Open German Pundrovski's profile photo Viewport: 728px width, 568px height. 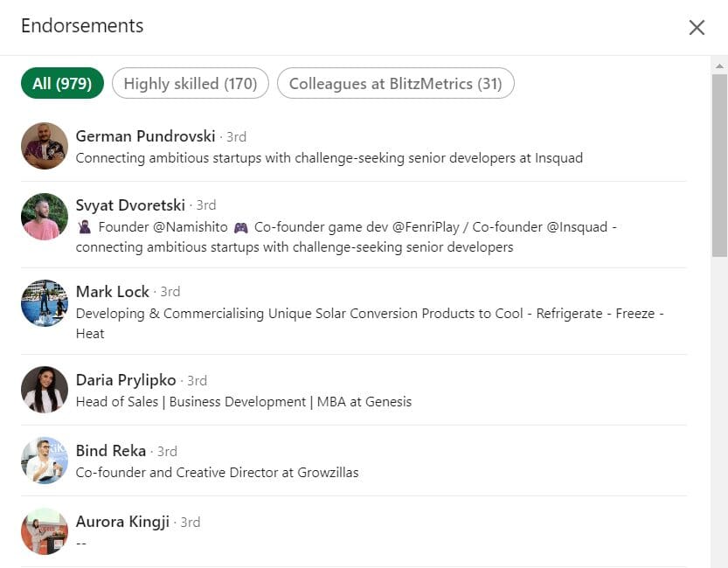coord(45,146)
